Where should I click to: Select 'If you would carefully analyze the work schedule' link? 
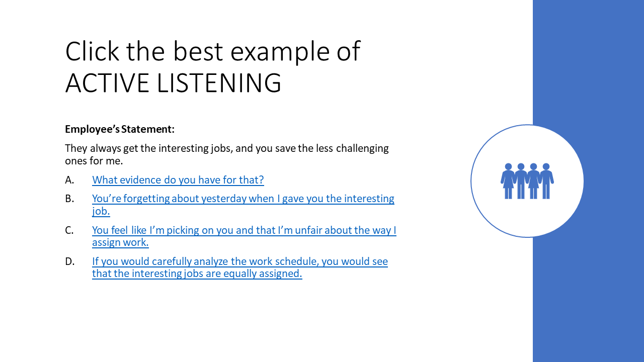point(240,267)
